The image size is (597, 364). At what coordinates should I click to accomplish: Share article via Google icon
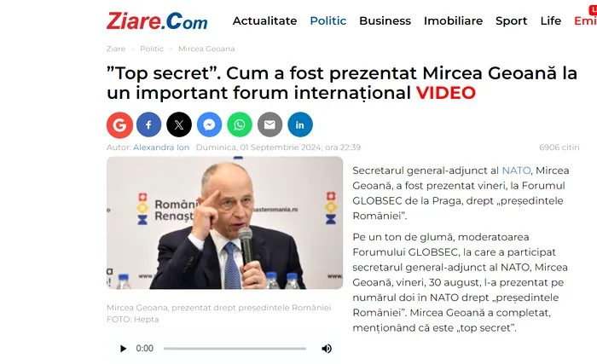coord(119,125)
